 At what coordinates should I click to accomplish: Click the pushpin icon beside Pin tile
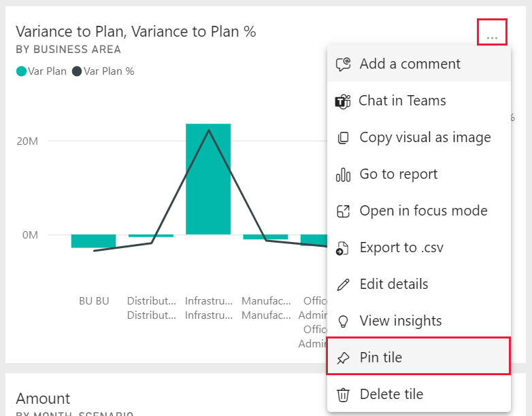point(343,358)
